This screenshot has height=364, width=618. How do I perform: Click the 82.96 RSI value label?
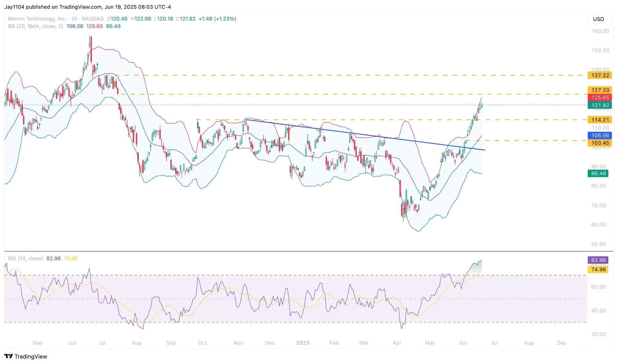(x=598, y=260)
